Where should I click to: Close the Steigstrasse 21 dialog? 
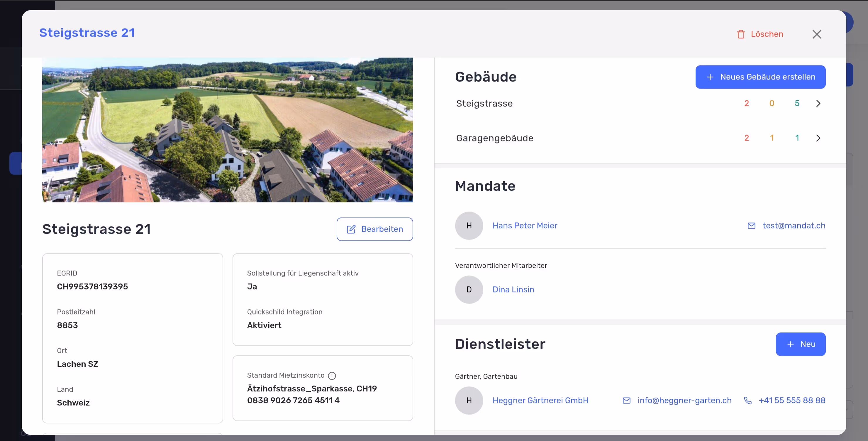pyautogui.click(x=816, y=34)
